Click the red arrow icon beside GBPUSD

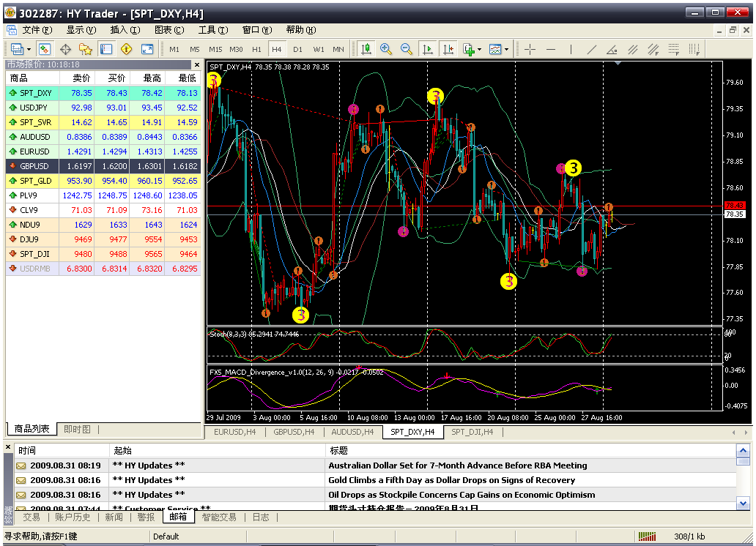click(x=13, y=166)
